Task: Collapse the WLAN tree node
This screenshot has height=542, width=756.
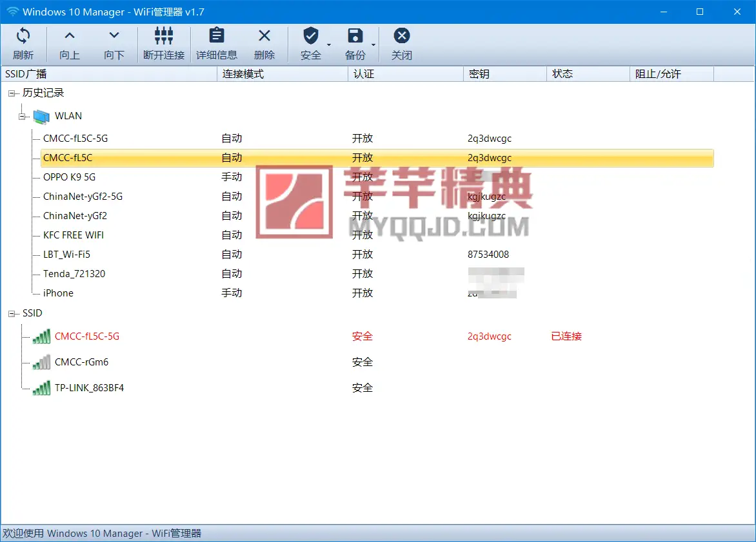Action: tap(22, 116)
